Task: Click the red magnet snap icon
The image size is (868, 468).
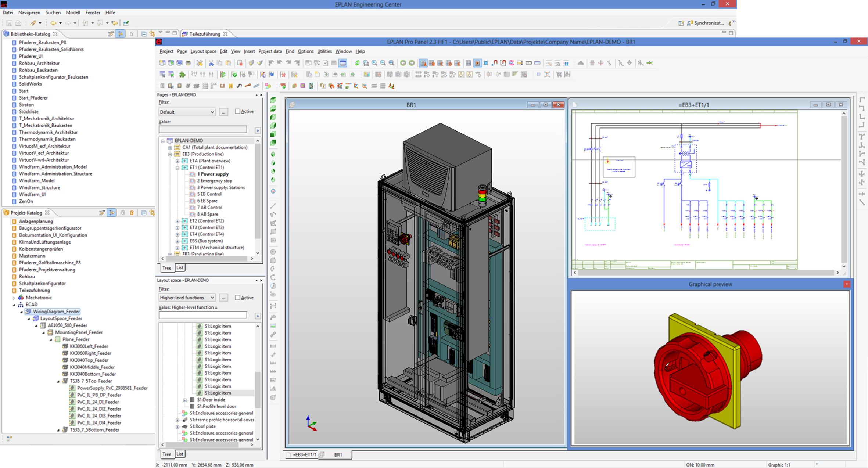Action: [495, 63]
